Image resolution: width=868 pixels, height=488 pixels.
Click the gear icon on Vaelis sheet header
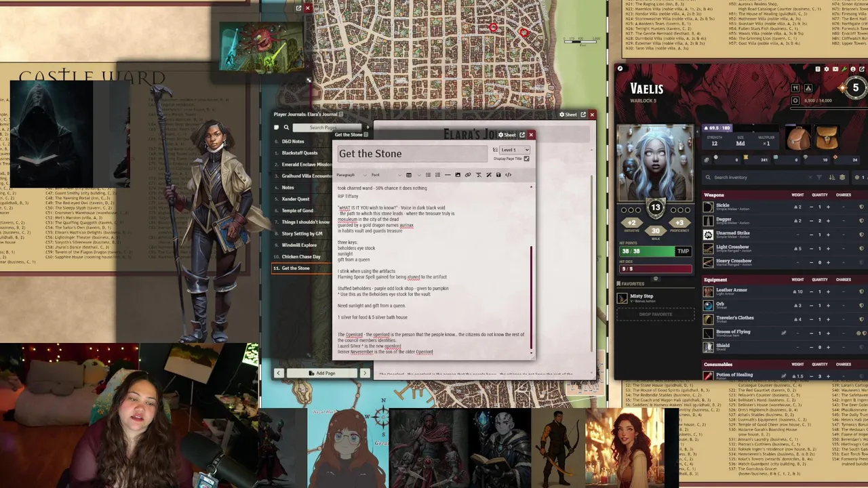tap(827, 69)
